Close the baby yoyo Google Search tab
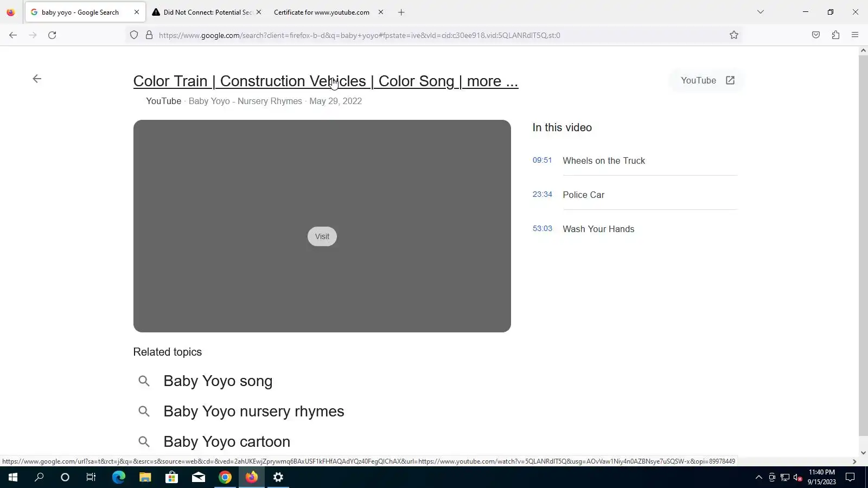The width and height of the screenshot is (868, 488). coord(137,12)
